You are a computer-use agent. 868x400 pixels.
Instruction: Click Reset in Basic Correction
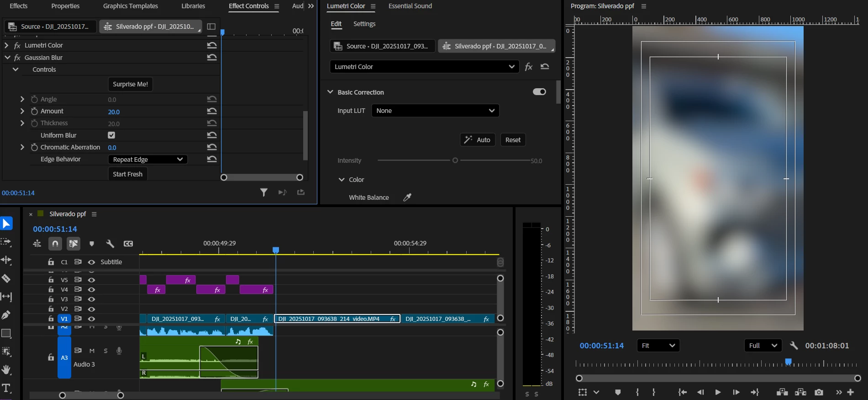pyautogui.click(x=513, y=140)
